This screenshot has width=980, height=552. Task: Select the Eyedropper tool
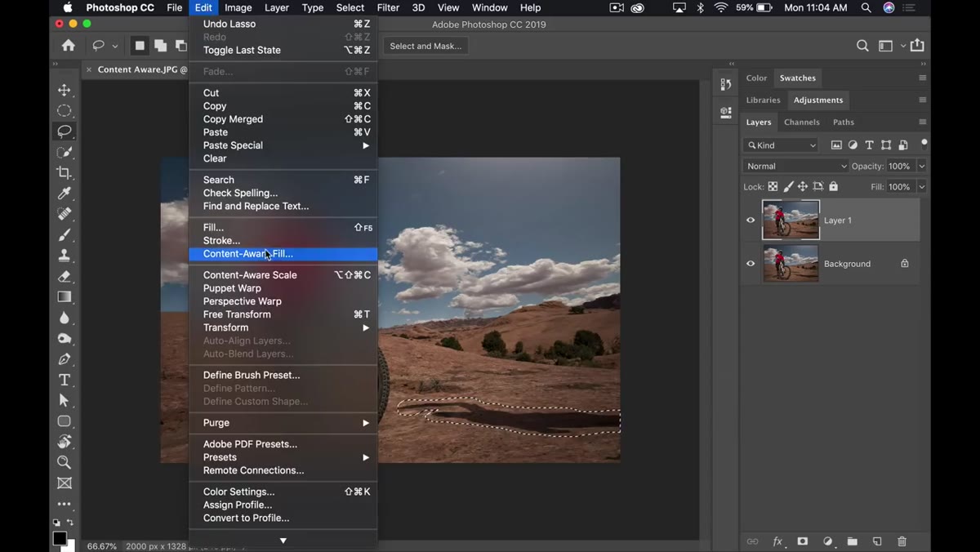pyautogui.click(x=65, y=194)
